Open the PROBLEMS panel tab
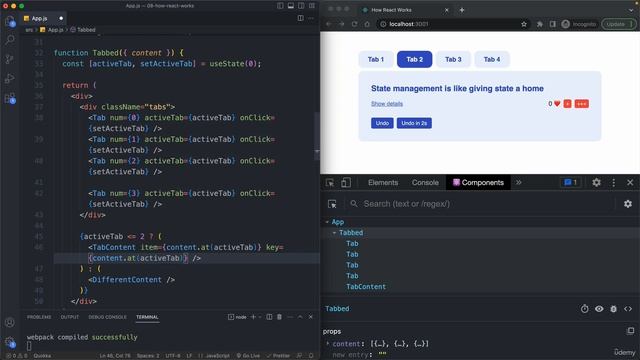The width and height of the screenshot is (640, 360). (x=39, y=317)
